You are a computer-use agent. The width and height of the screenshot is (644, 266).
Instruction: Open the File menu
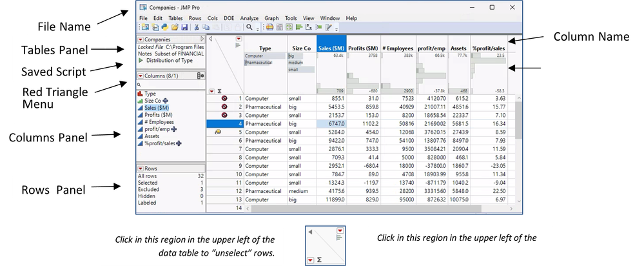[143, 18]
